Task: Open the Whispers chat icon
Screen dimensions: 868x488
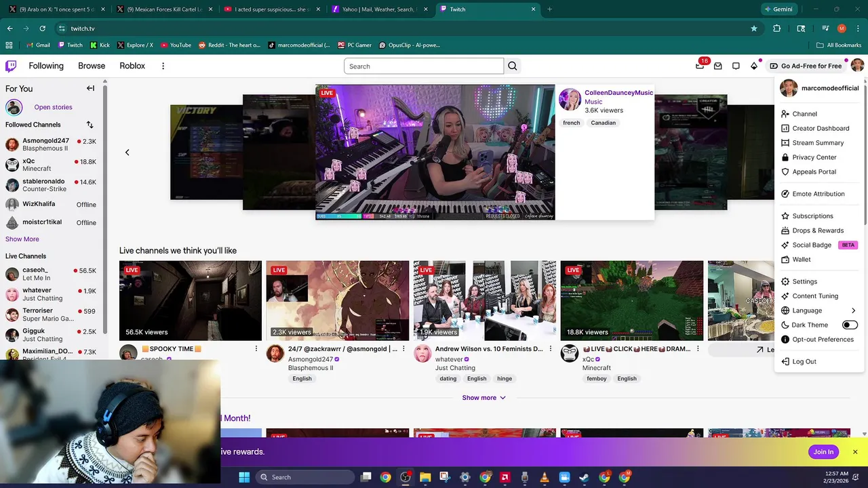Action: click(736, 66)
